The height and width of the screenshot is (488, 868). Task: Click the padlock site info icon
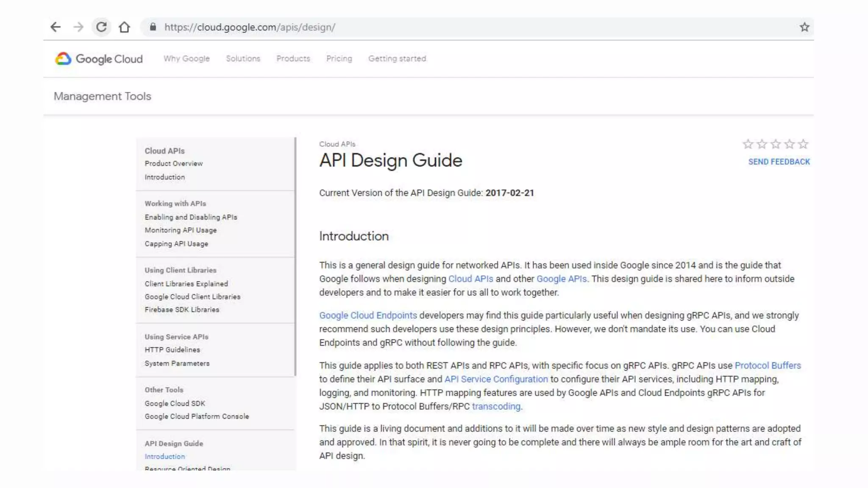(x=153, y=27)
